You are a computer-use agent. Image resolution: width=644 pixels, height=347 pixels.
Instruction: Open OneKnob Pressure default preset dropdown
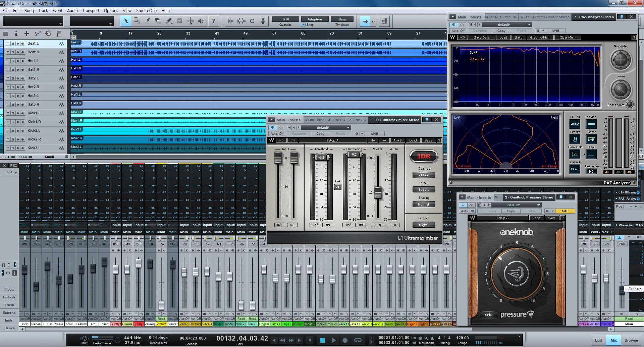(516, 205)
